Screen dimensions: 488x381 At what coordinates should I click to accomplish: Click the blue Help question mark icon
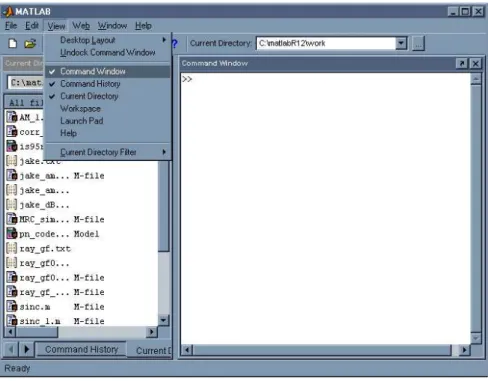coord(175,44)
